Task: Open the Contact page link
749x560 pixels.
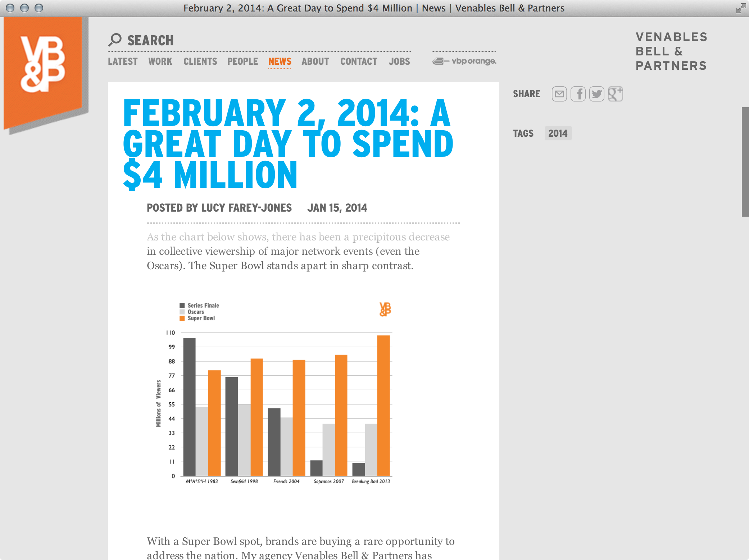Action: [359, 62]
